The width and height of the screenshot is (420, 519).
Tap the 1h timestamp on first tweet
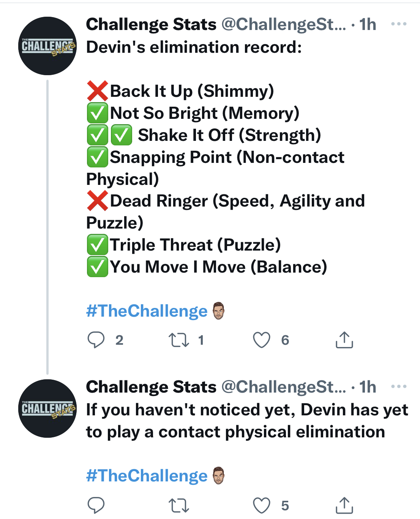pyautogui.click(x=368, y=24)
